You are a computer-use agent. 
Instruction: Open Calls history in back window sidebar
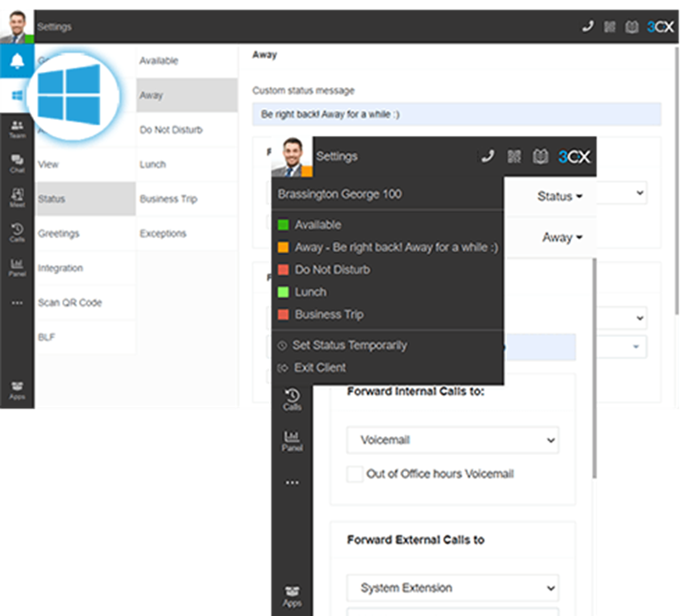(x=17, y=233)
